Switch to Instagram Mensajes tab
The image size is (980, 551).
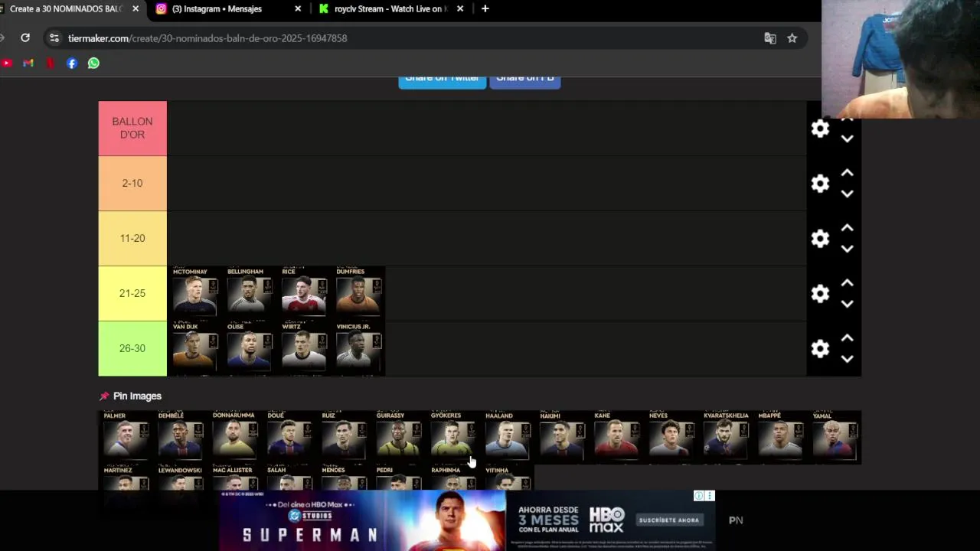(217, 8)
